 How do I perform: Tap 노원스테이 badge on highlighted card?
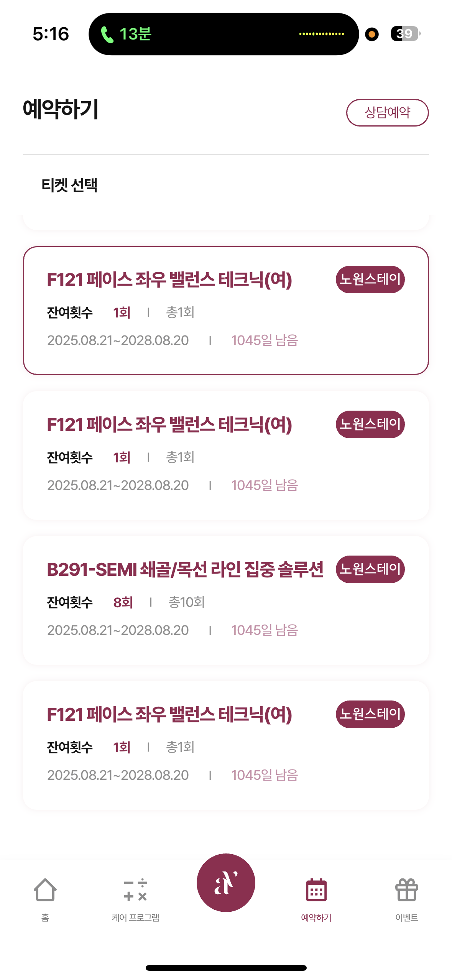coord(370,279)
